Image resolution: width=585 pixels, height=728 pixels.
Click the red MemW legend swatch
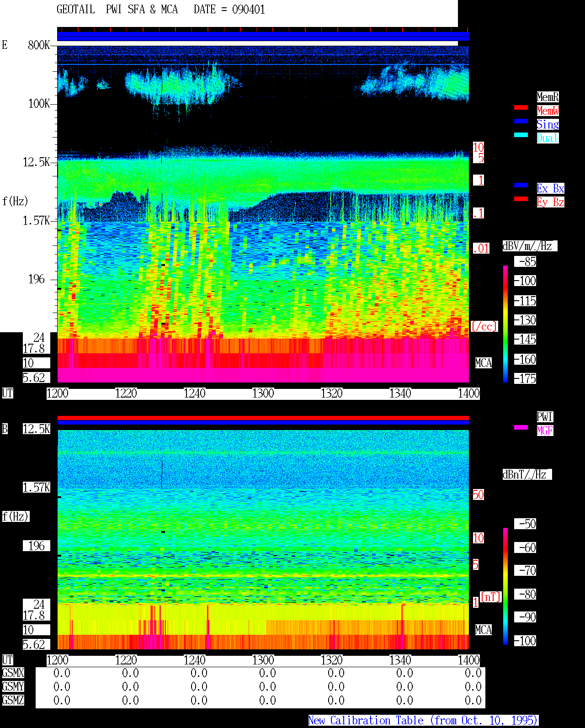(x=521, y=107)
